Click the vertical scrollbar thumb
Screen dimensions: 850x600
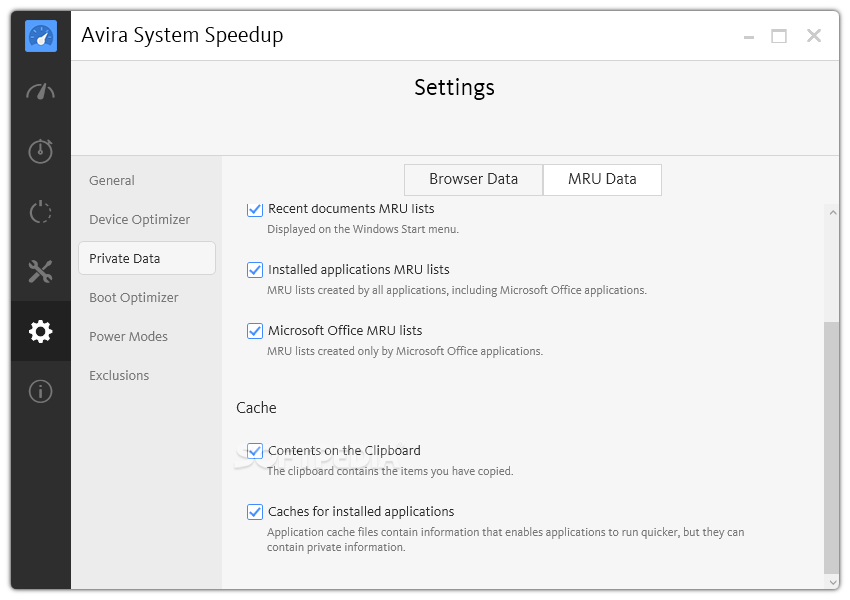[x=831, y=447]
